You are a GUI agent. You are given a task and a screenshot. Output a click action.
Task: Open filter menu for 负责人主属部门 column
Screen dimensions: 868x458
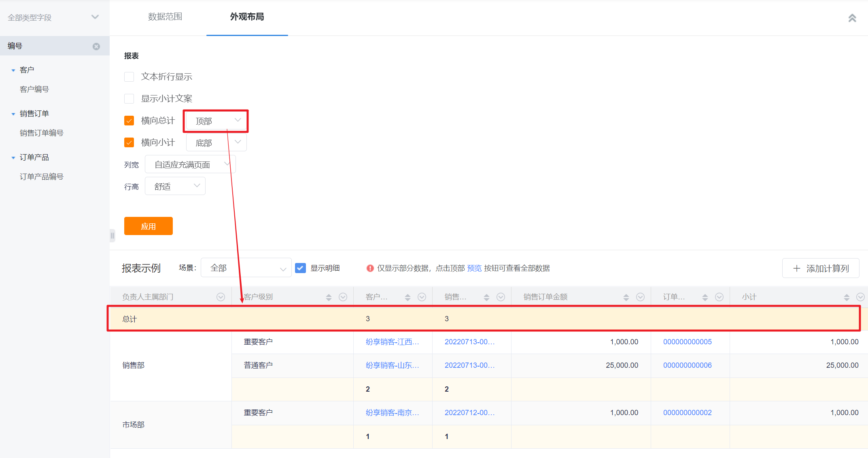[221, 297]
